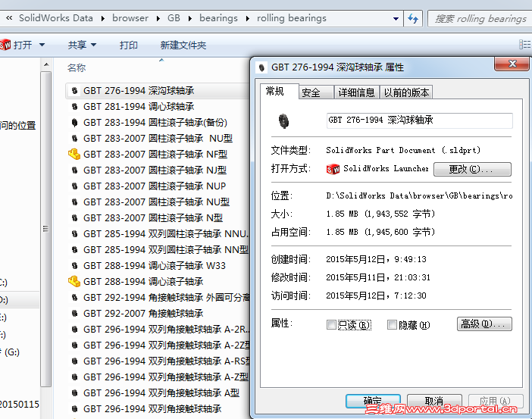The width and height of the screenshot is (532, 419).
Task: Click the bearings breadcrumb segment
Action: (218, 18)
